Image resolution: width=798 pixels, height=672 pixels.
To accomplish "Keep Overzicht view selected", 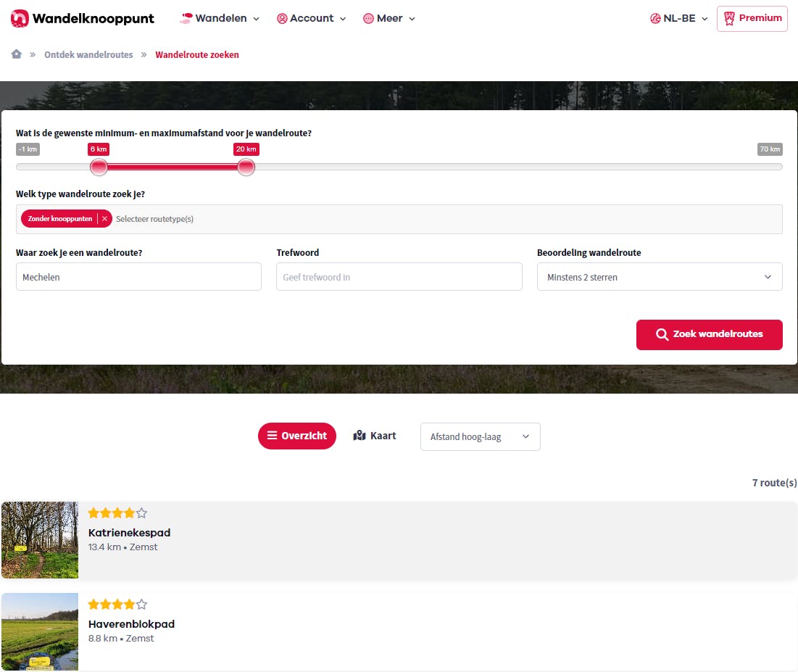I will point(296,436).
